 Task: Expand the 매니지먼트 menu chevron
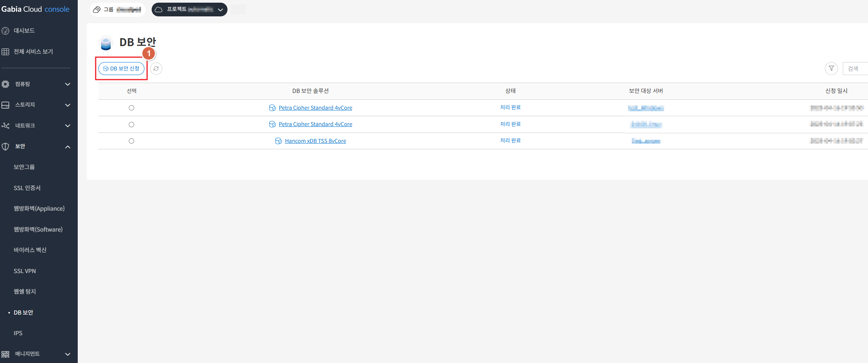tap(68, 354)
